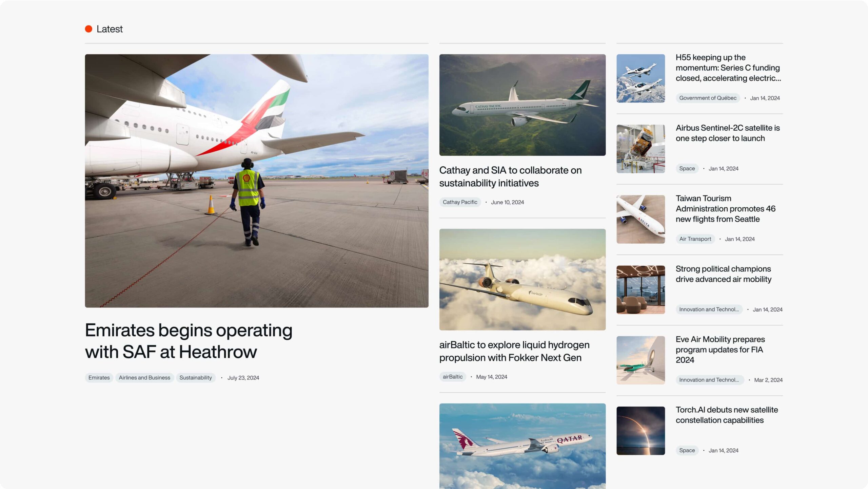Select the Cathay Pacific tag
The width and height of the screenshot is (868, 489).
460,202
